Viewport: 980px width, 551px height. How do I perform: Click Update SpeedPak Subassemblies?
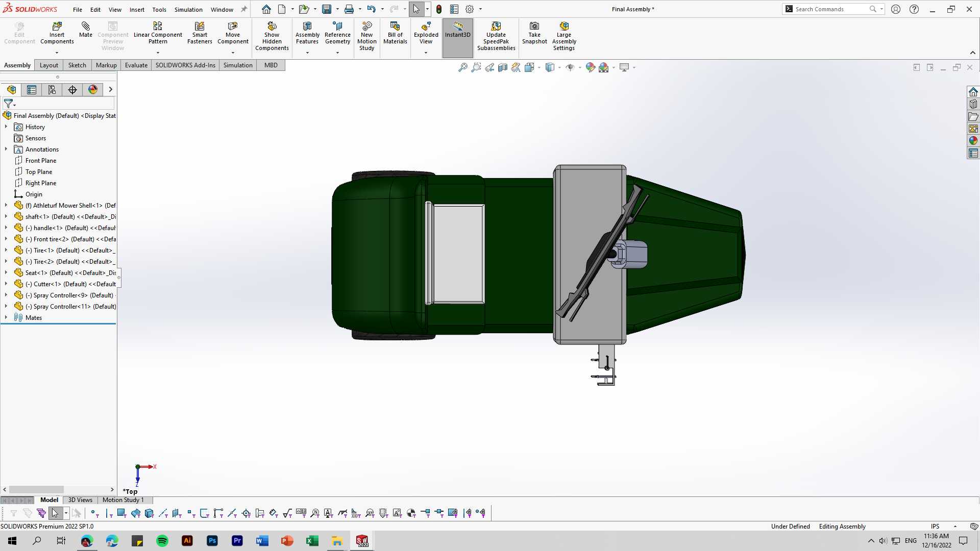click(x=496, y=36)
